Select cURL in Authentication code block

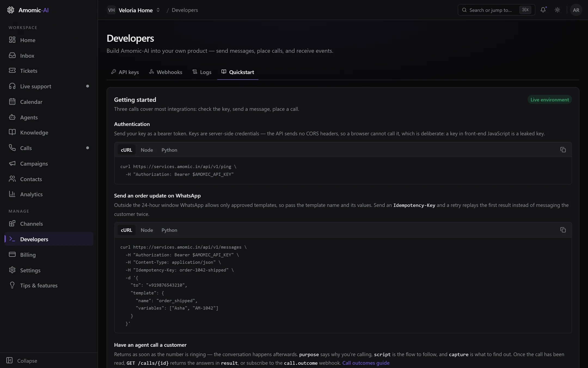(126, 150)
